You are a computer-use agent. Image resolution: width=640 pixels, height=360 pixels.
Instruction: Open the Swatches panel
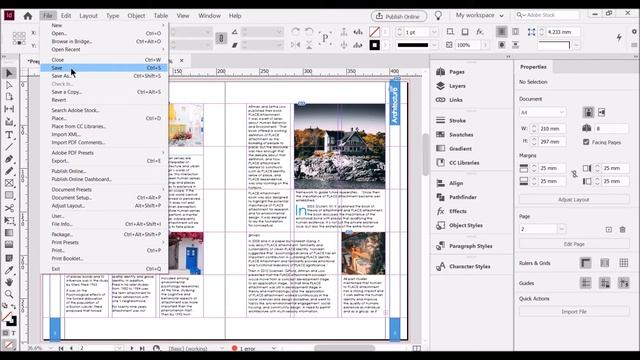pyautogui.click(x=455, y=135)
